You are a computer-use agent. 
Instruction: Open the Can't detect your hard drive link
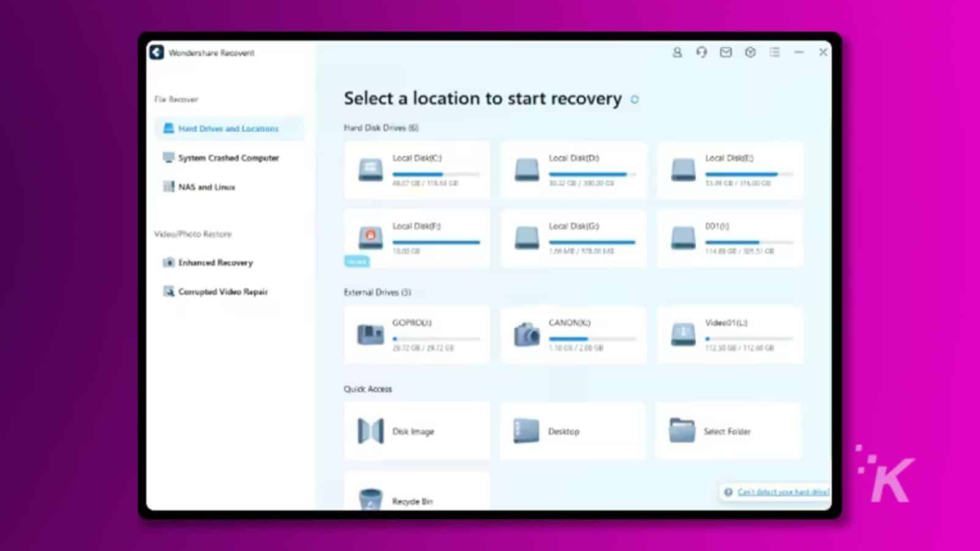(x=783, y=492)
